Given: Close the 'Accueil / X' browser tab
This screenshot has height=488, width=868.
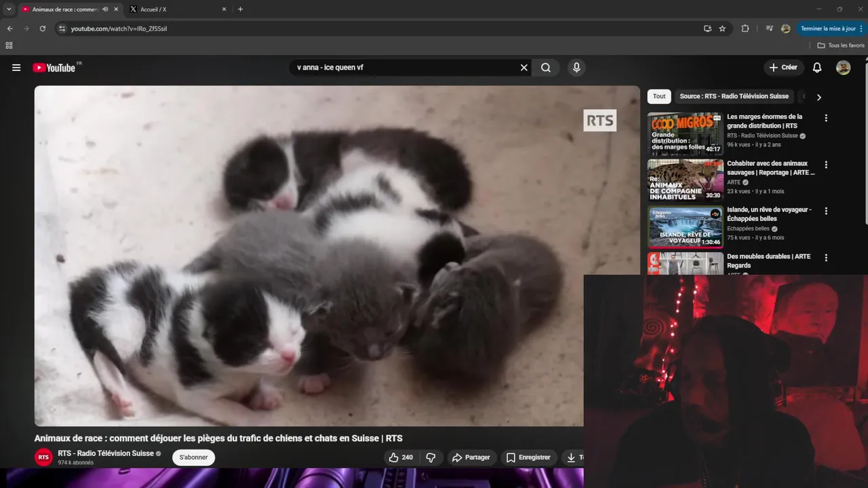Looking at the screenshot, I should (x=224, y=9).
